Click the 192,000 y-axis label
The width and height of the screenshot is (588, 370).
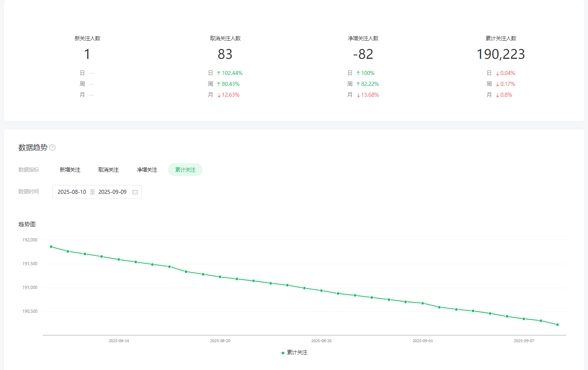click(x=30, y=240)
